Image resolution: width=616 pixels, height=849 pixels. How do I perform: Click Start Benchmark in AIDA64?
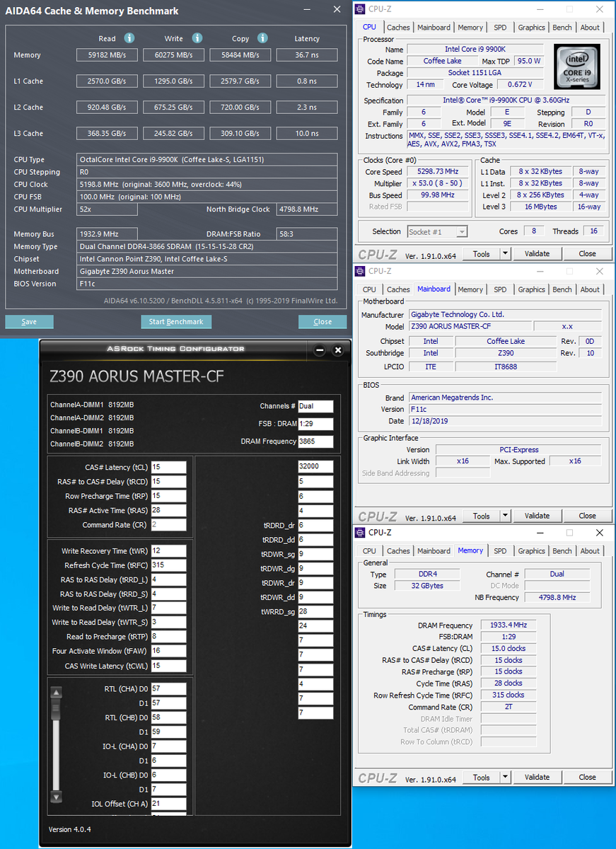176,321
